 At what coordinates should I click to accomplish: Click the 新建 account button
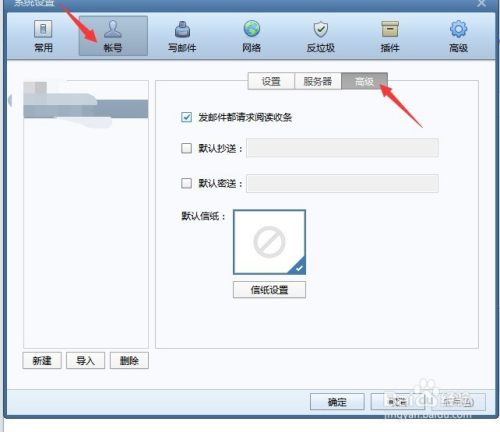pos(42,360)
